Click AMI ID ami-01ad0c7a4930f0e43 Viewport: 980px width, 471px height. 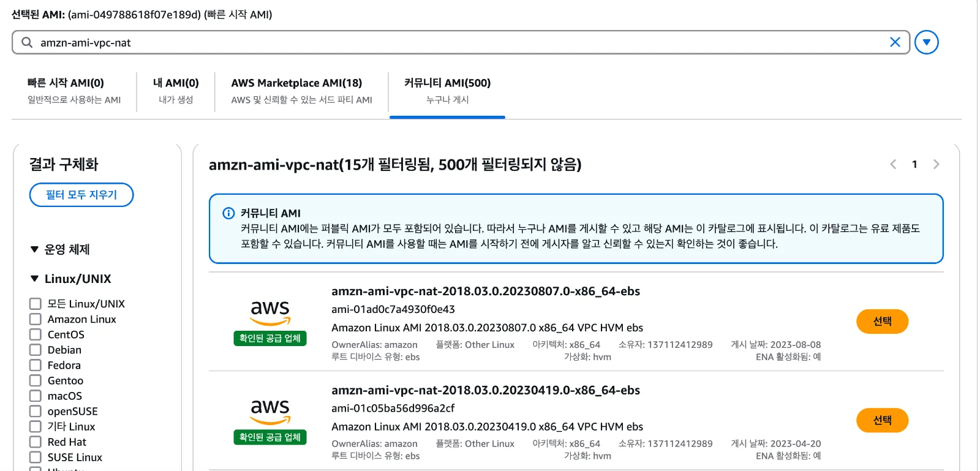[393, 309]
